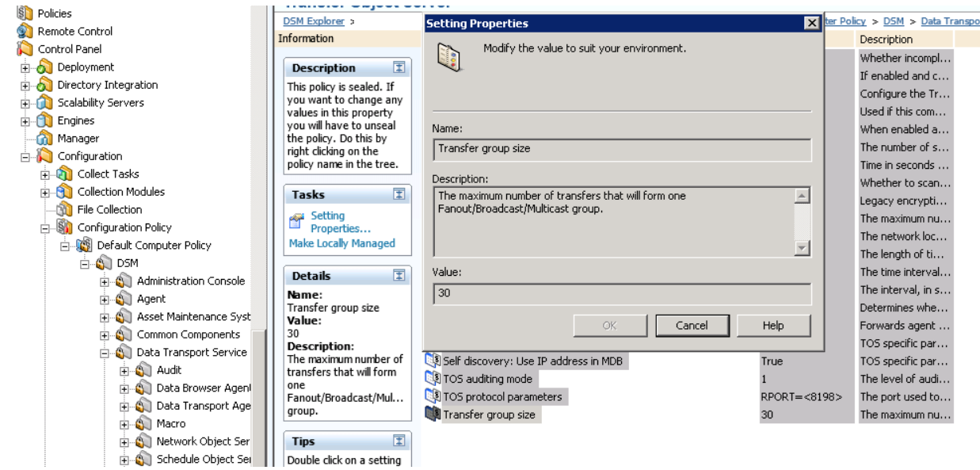Click Description box scroll down arrow
This screenshot has width=980, height=470.
point(803,248)
